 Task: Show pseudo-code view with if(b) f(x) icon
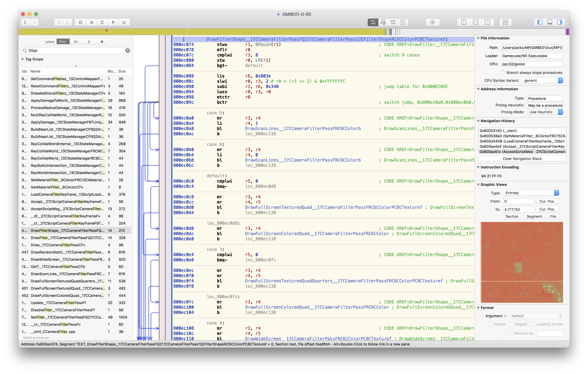(393, 22)
